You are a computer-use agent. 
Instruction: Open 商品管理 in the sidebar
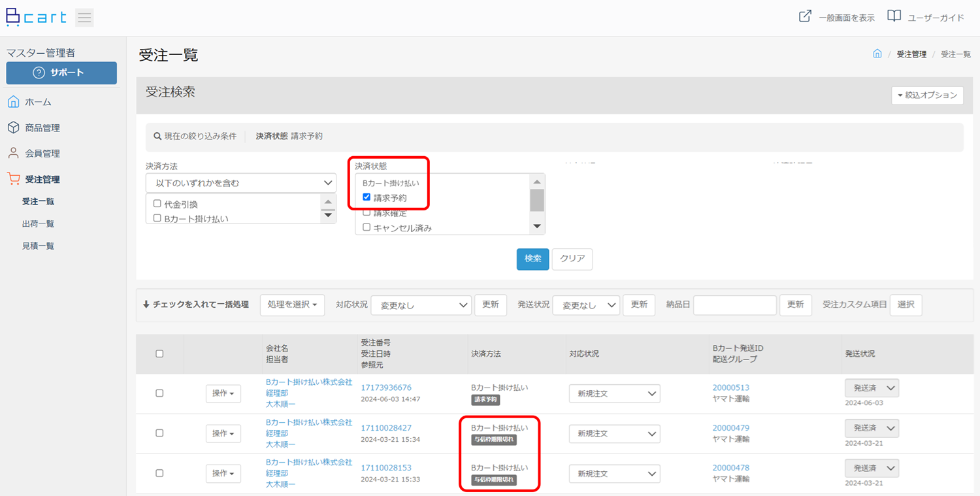click(42, 127)
